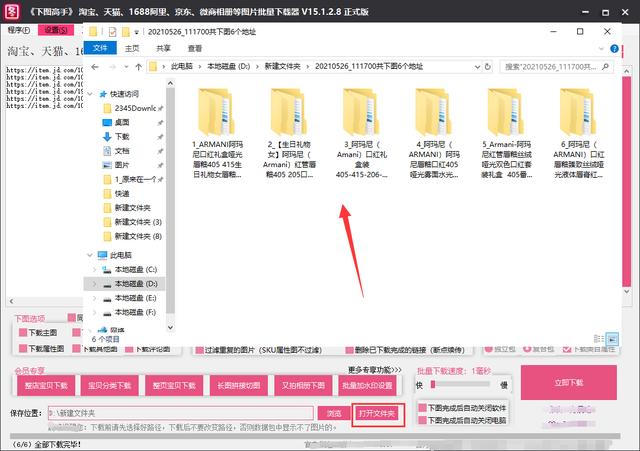Open quick access toolbar customize dropdown
The width and height of the screenshot is (640, 451).
(137, 32)
